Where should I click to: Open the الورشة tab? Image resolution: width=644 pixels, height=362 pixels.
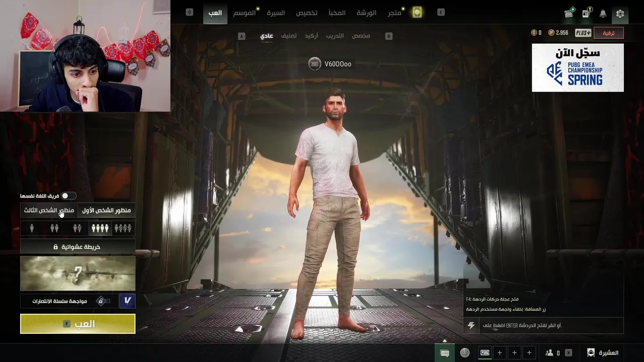coord(366,13)
